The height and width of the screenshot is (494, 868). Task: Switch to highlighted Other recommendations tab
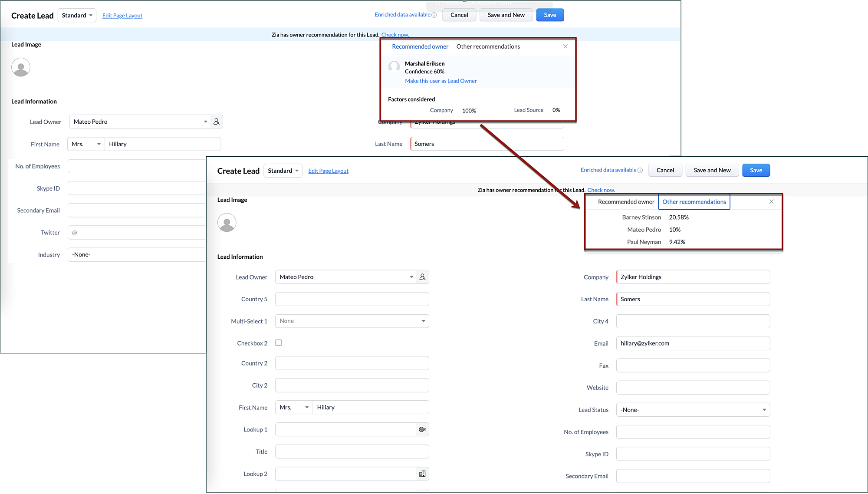694,202
